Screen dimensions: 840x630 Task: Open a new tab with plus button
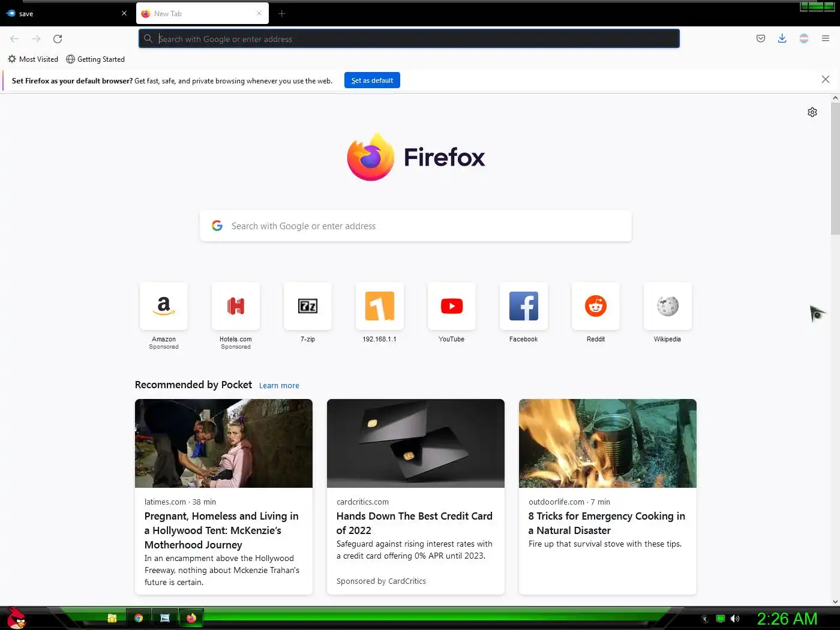click(282, 14)
